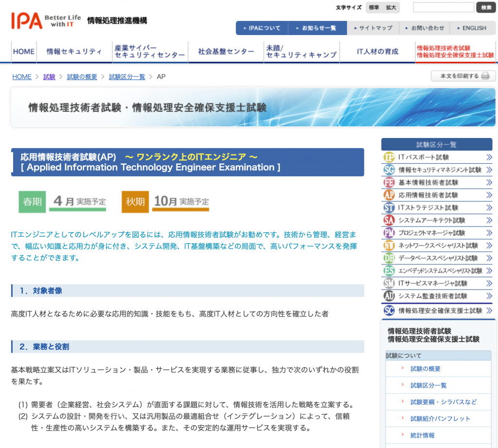The image size is (498, 448).
Task: Click the chevron arrow beside プロジェクトマネージャ試験
Action: [x=489, y=233]
